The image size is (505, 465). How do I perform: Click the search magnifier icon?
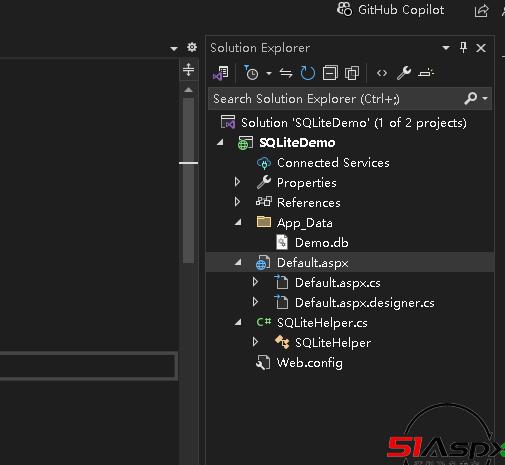[x=470, y=98]
